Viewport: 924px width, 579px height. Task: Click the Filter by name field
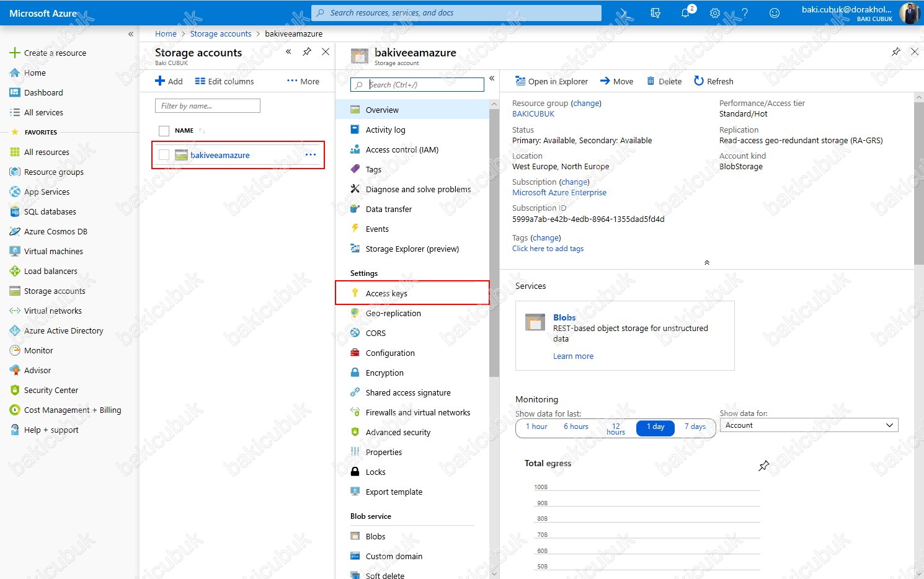click(208, 106)
